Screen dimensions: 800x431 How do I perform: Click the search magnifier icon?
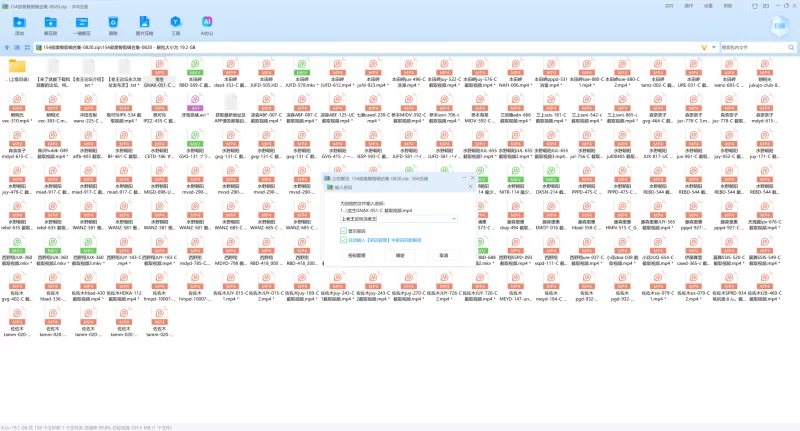coord(791,47)
